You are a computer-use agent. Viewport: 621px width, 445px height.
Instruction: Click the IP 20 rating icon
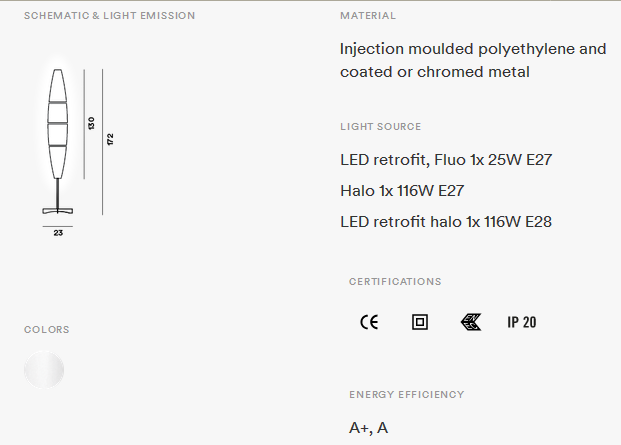coord(522,322)
